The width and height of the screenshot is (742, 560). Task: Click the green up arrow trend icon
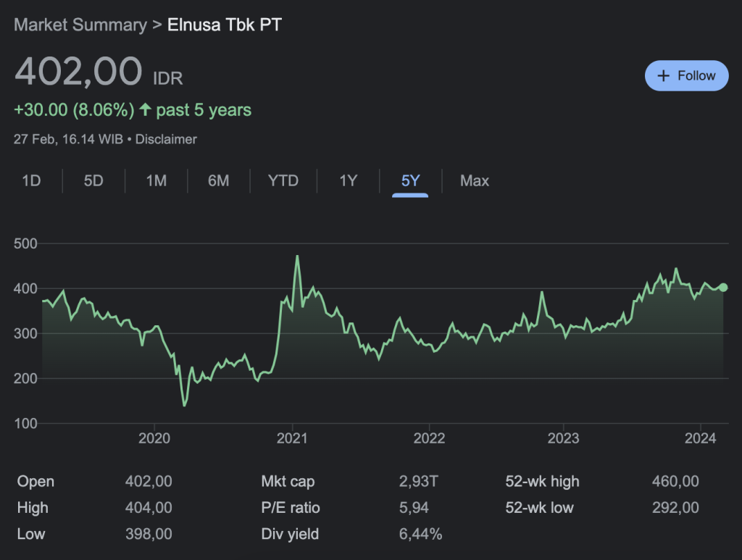[146, 110]
